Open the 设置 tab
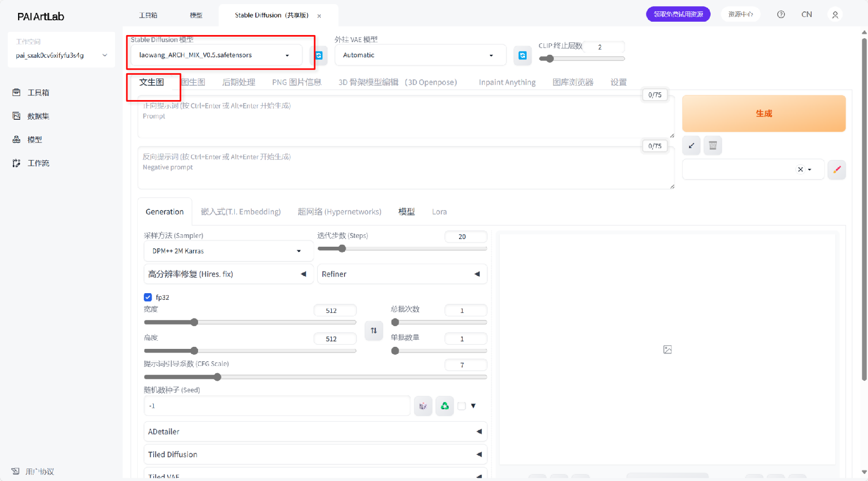This screenshot has height=481, width=868. (x=618, y=82)
